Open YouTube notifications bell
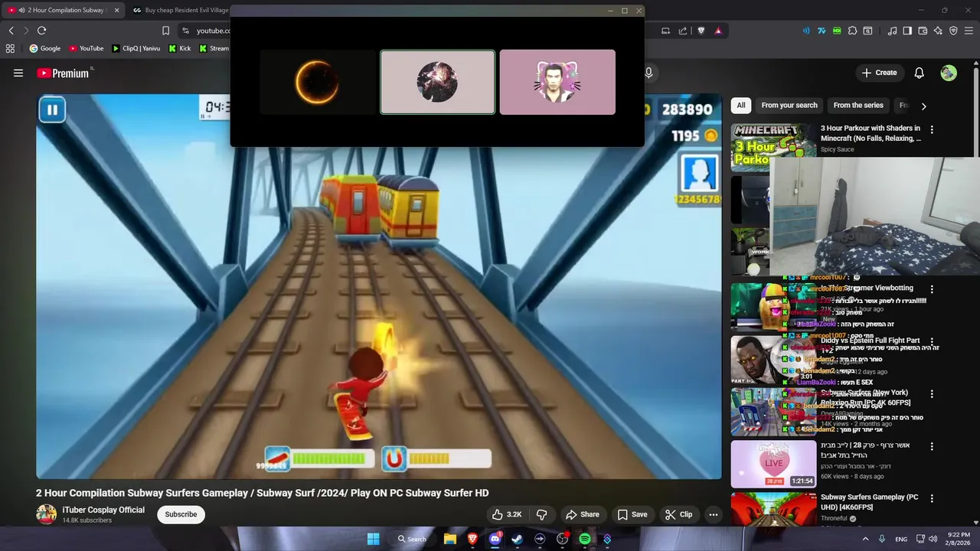Image resolution: width=980 pixels, height=551 pixels. click(x=919, y=73)
